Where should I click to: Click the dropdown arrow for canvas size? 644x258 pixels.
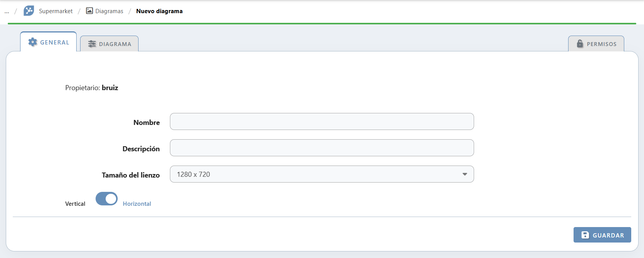(x=465, y=174)
